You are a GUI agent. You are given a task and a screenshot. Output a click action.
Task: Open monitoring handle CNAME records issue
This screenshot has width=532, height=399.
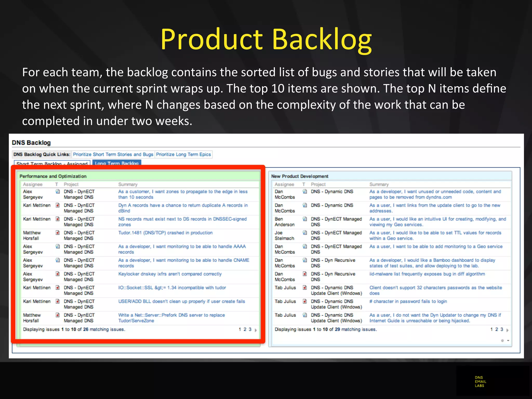pos(184,263)
